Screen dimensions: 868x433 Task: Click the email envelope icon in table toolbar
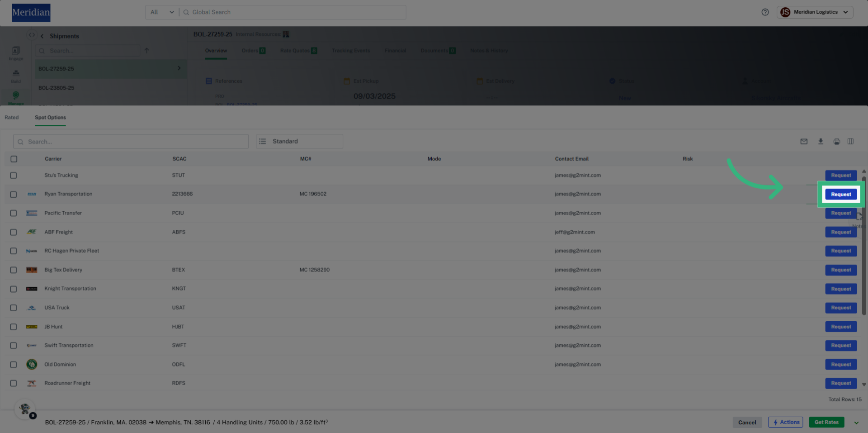(804, 142)
